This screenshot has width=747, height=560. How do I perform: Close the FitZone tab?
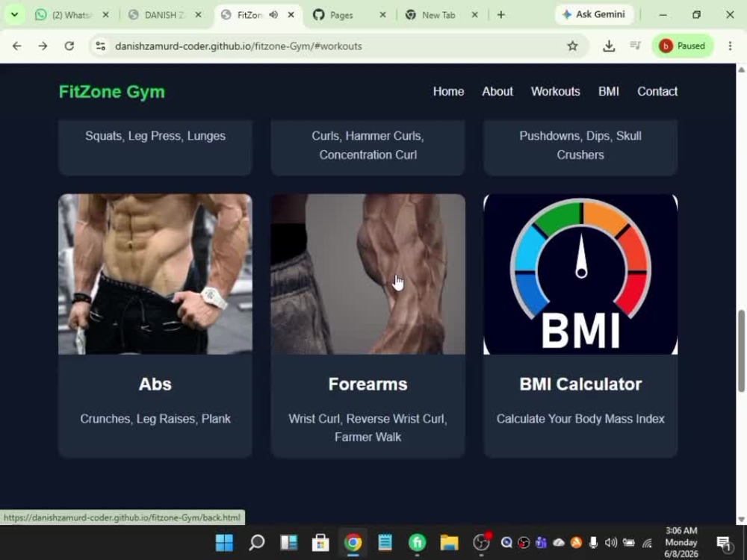pyautogui.click(x=291, y=15)
